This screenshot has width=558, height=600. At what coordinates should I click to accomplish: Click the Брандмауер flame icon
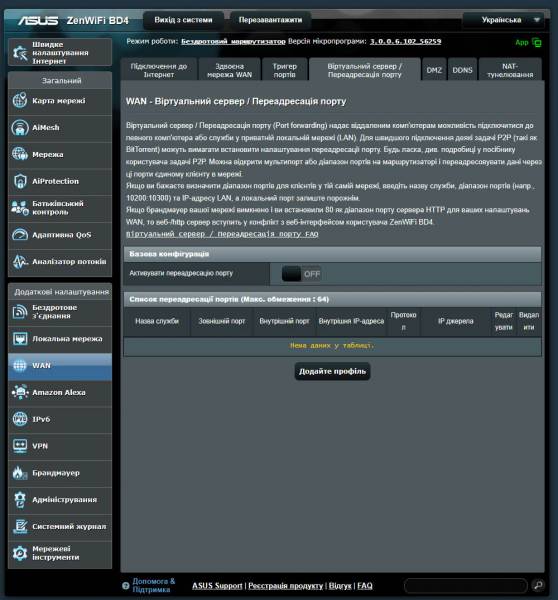[x=20, y=473]
